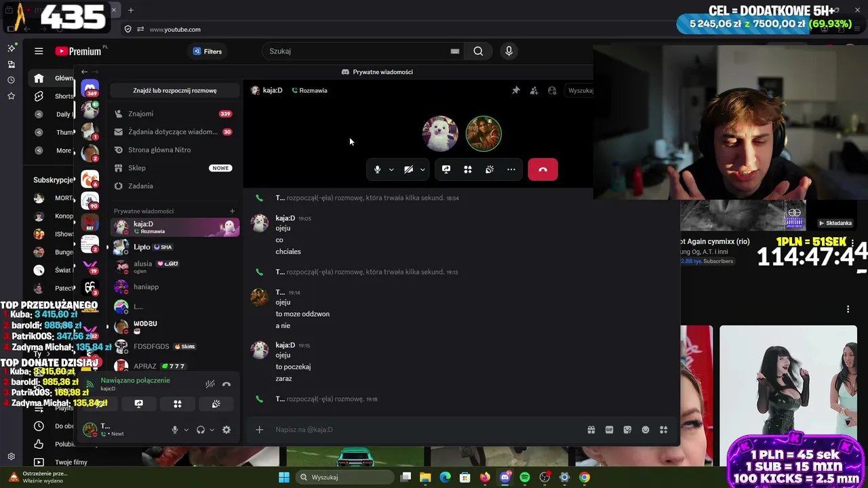Open the Sklep shop page
The height and width of the screenshot is (488, 868).
174,168
